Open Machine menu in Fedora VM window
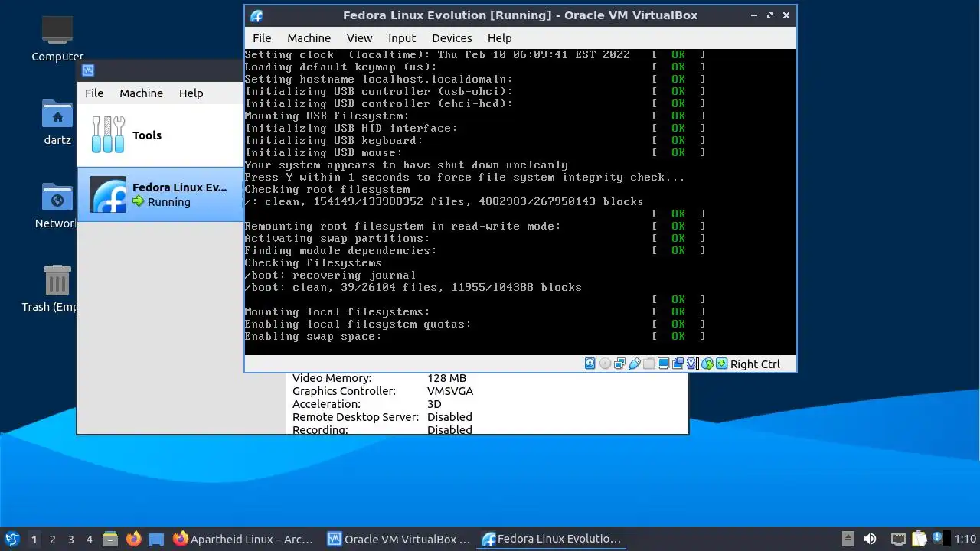The height and width of the screenshot is (551, 980). (x=309, y=37)
